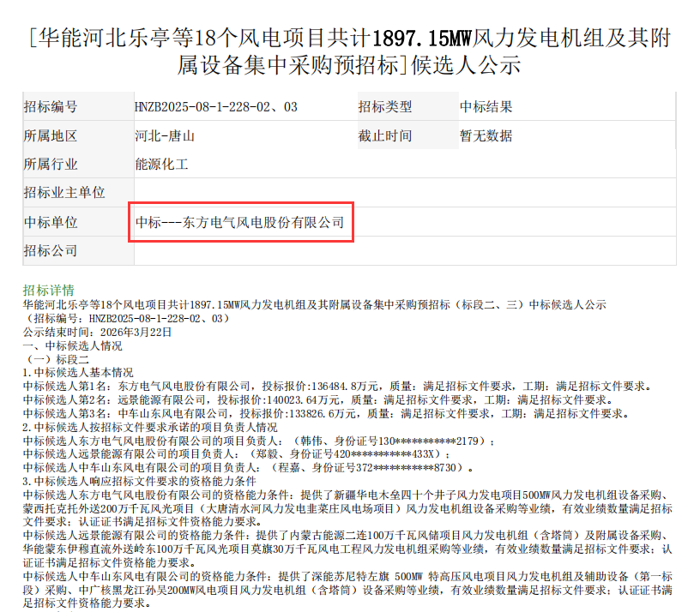Click the 暂无数据 value
The width and height of the screenshot is (700, 612).
pos(486,135)
